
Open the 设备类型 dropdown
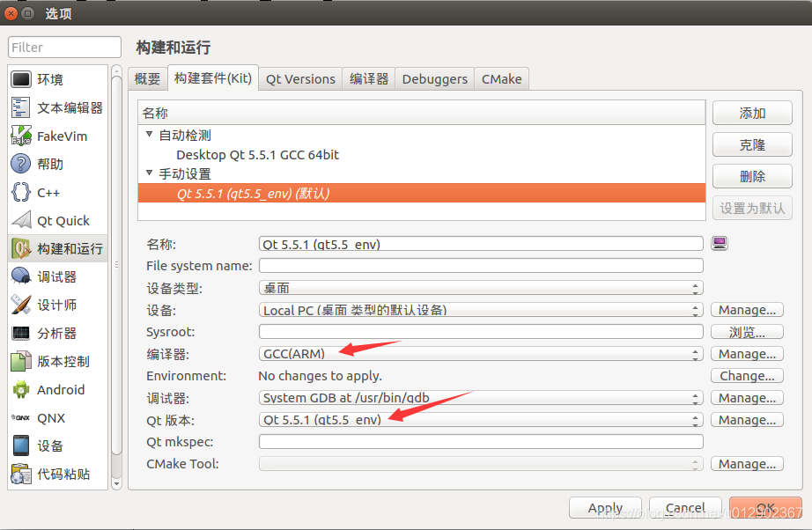tap(481, 288)
